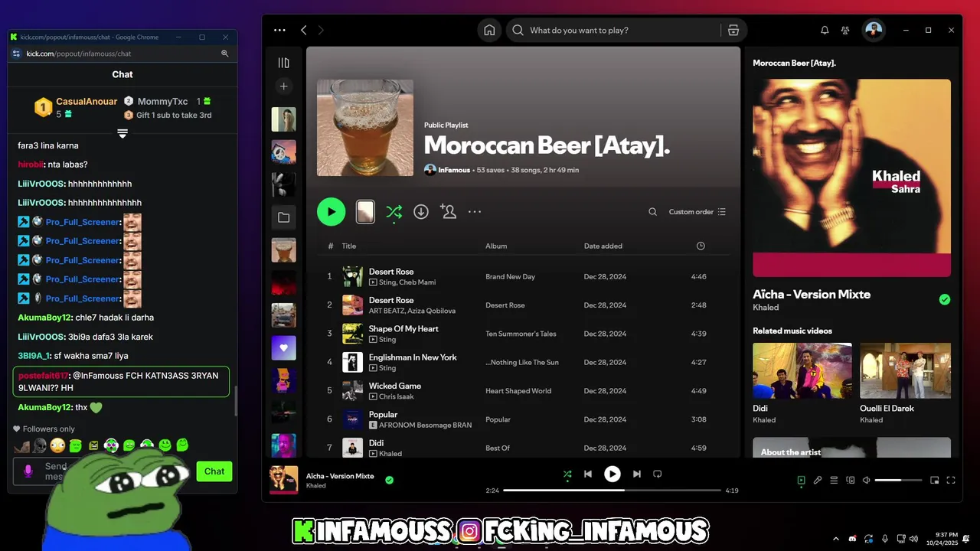Skip to next track
This screenshot has width=980, height=551.
click(x=637, y=474)
